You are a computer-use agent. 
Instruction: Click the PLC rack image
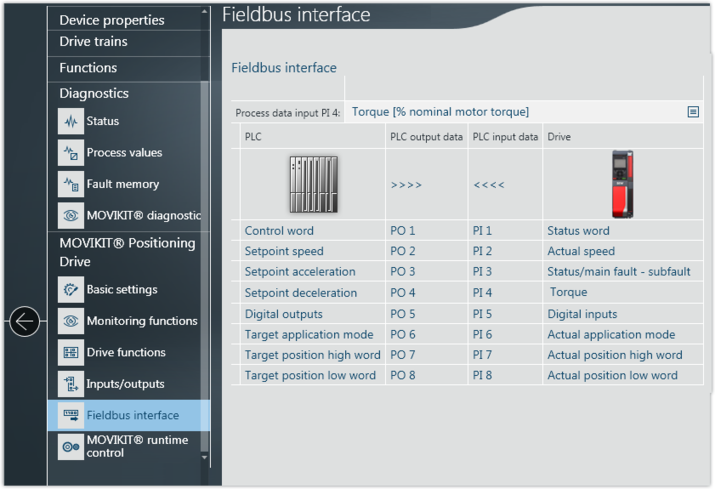312,185
